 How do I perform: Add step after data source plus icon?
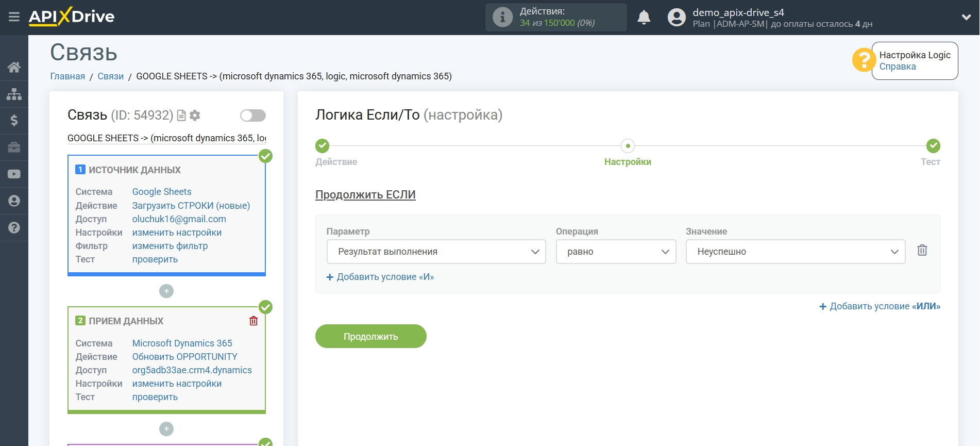166,291
